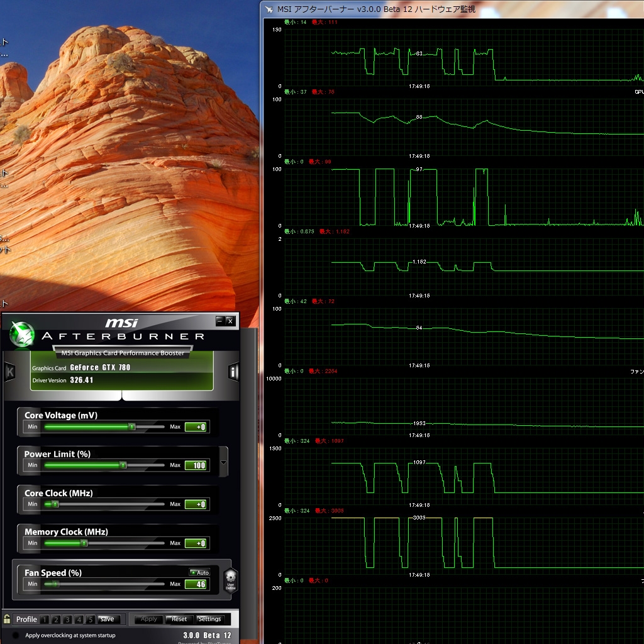The width and height of the screenshot is (644, 644).
Task: Click the GeForce GTX 780 graphics card text
Action: click(100, 367)
